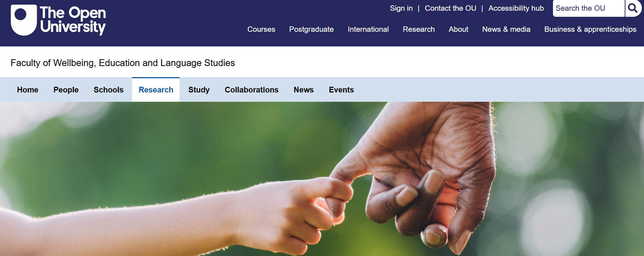This screenshot has width=644, height=256.
Task: Open the Sign in link
Action: [x=401, y=8]
